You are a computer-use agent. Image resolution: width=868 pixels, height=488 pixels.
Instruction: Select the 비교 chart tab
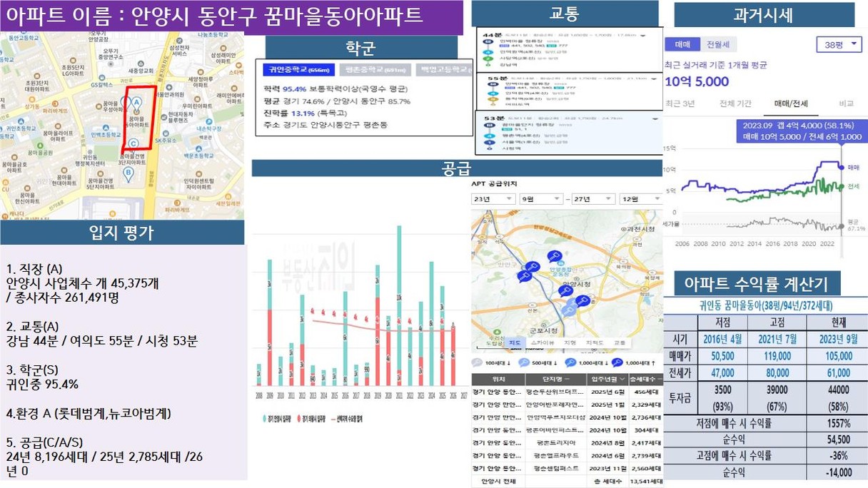tap(847, 103)
